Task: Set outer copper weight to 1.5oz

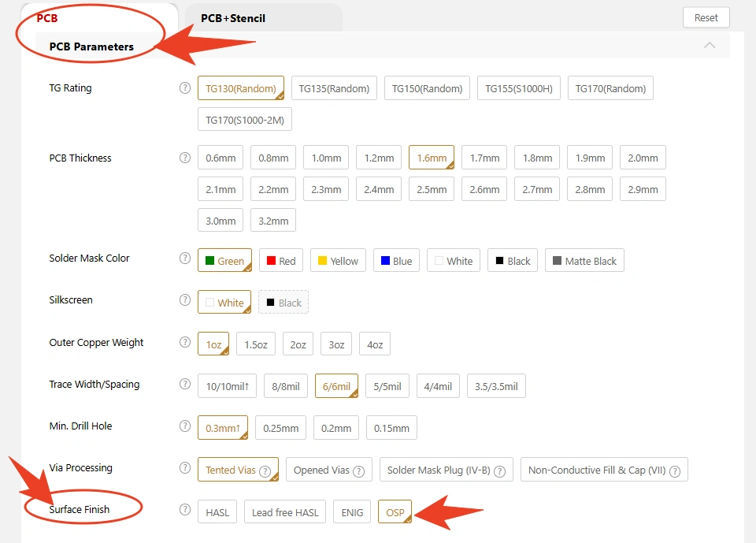Action: tap(255, 344)
